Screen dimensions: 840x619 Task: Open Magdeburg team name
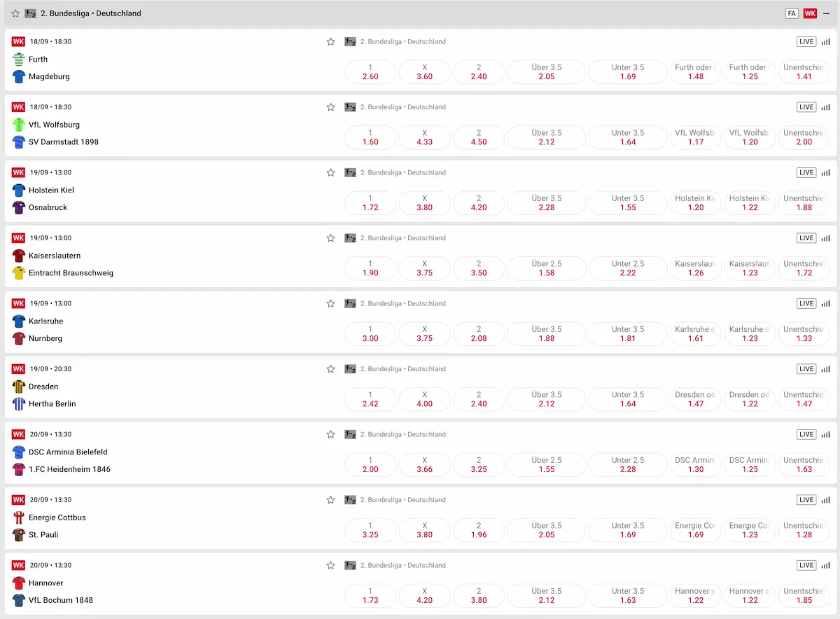[x=49, y=76]
